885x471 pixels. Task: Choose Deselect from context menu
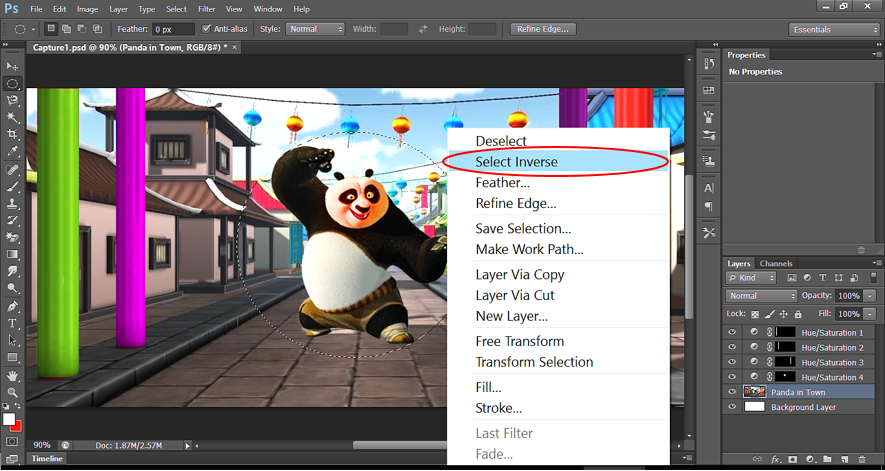(x=557, y=141)
